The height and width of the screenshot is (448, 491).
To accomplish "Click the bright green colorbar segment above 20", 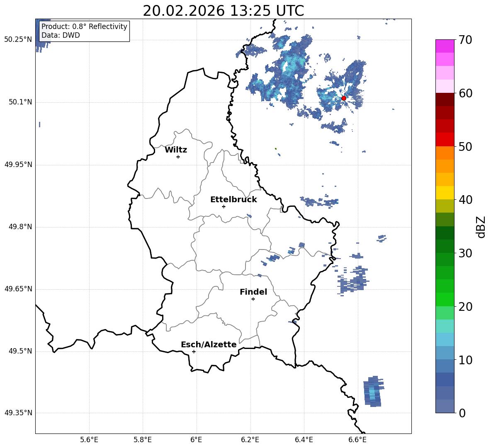I will pos(445,299).
